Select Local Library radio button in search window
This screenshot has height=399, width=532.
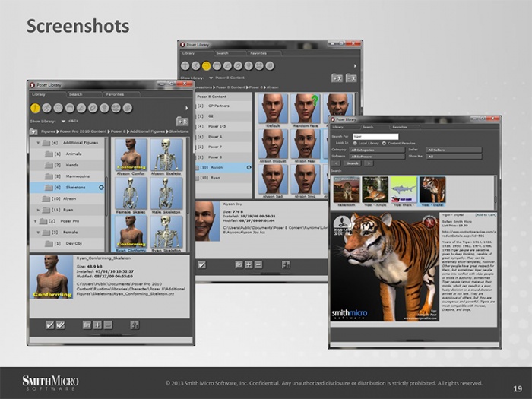pos(355,143)
